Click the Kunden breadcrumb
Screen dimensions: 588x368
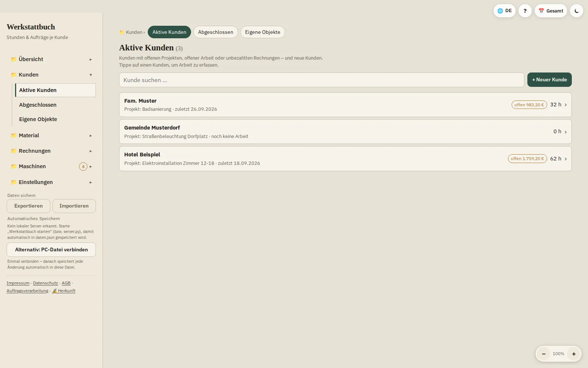pyautogui.click(x=131, y=32)
